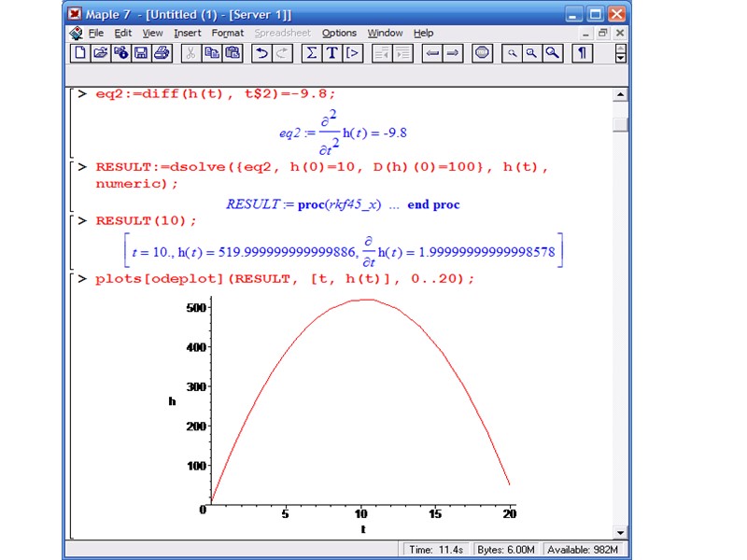The width and height of the screenshot is (747, 560).
Task: Select the eq2 differential equation output
Action: [x=343, y=133]
